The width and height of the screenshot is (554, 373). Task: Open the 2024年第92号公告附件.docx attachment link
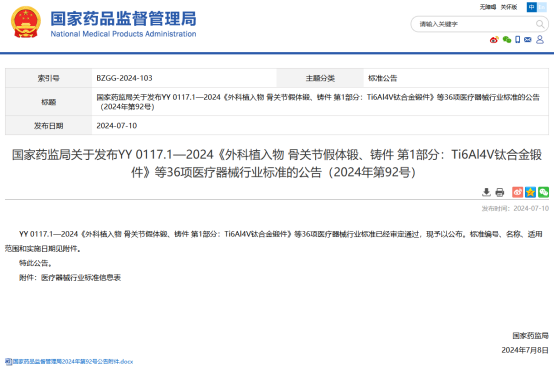(73, 361)
